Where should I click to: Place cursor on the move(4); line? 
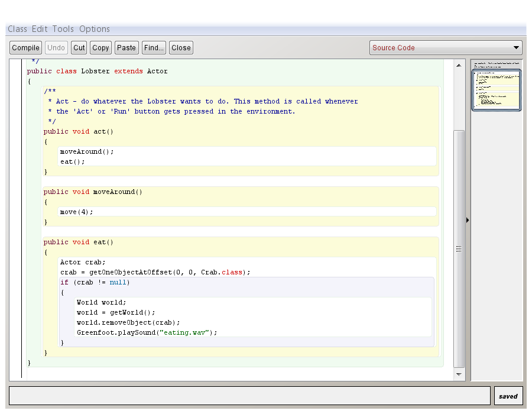(77, 212)
